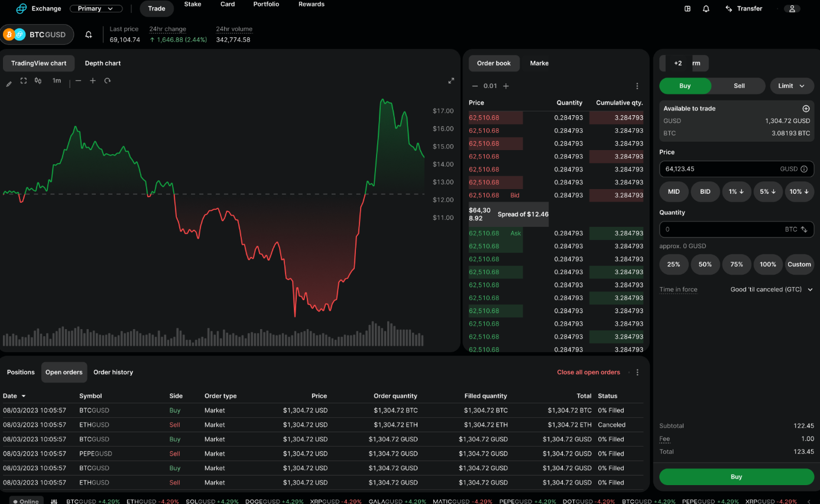This screenshot has height=504, width=820.
Task: Reset chart view with the refresh icon
Action: 107,81
